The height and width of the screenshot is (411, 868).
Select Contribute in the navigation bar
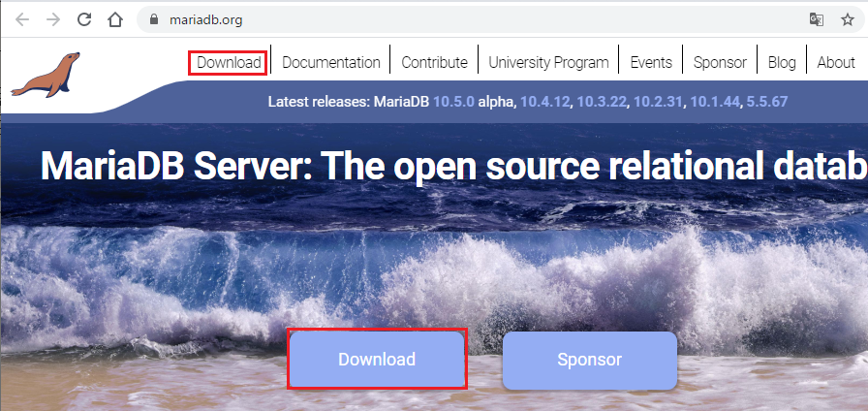tap(434, 62)
